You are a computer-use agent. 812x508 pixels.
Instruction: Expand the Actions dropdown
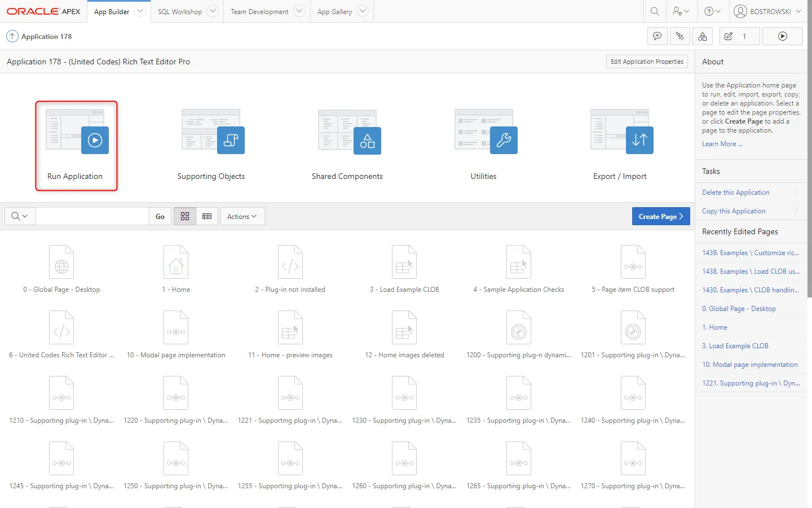(x=242, y=216)
